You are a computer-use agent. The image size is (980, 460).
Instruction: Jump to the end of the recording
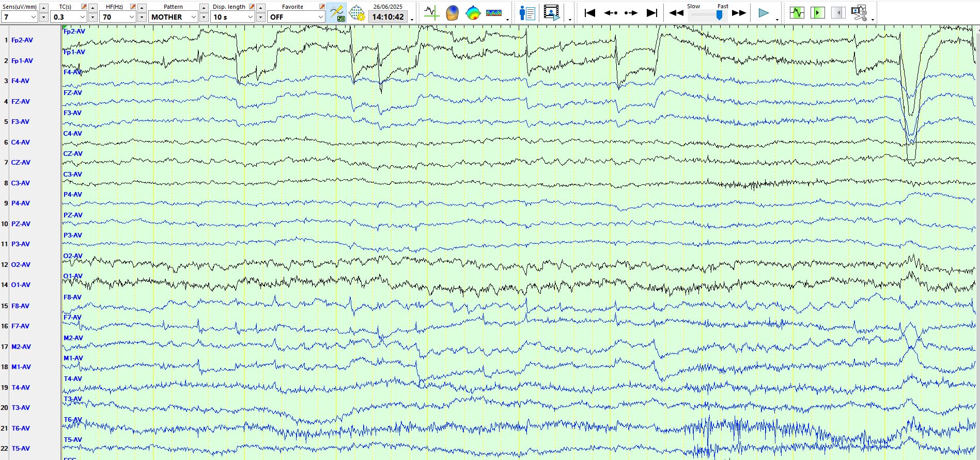click(x=652, y=13)
